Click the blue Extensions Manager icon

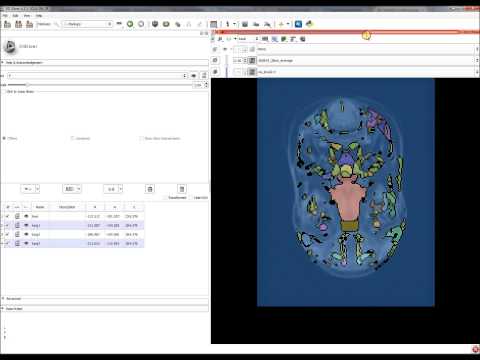click(298, 24)
